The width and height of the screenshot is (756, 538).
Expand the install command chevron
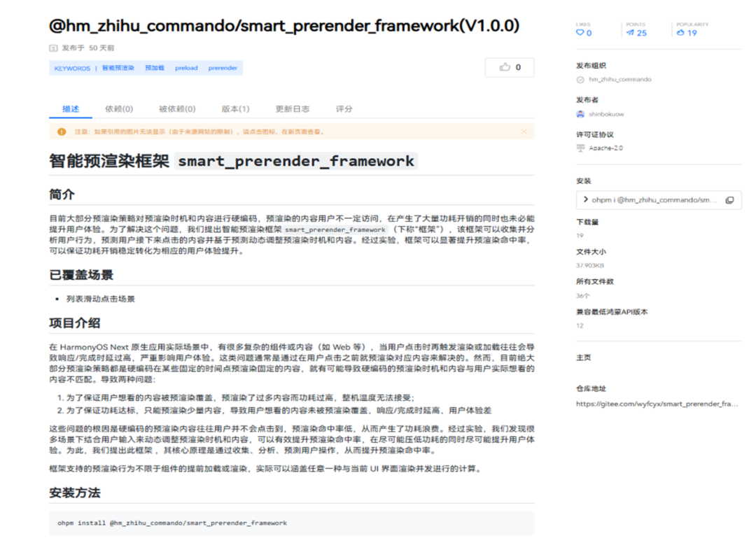[585, 200]
